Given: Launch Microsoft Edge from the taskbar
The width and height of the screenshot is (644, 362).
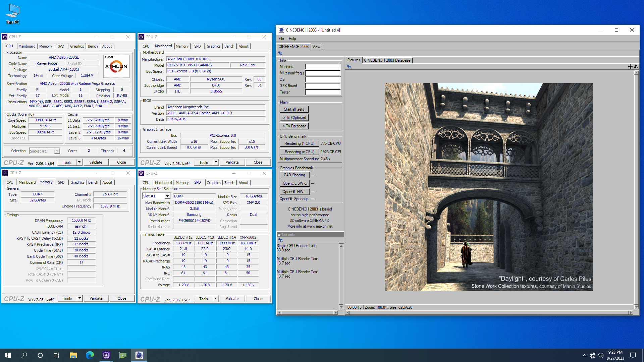Looking at the screenshot, I should 90,355.
